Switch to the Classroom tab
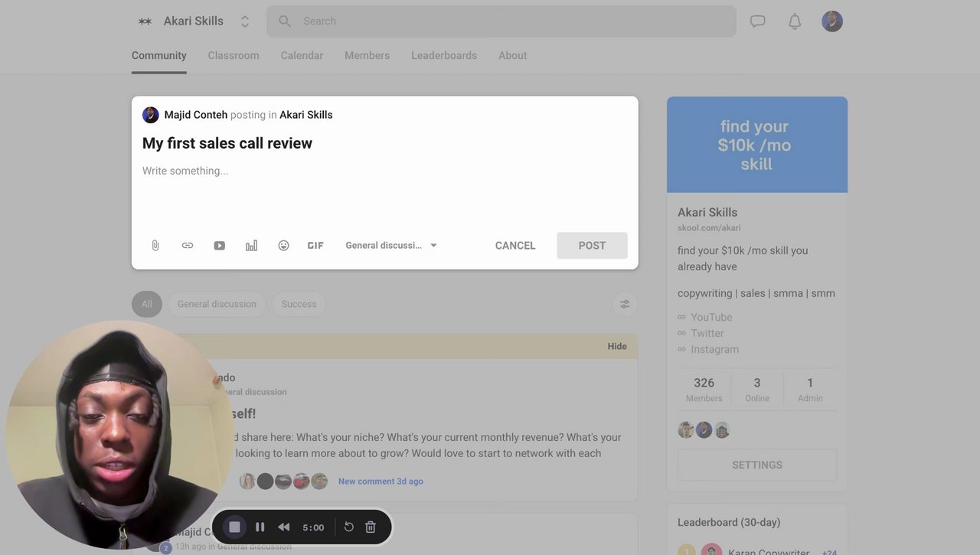 (234, 55)
